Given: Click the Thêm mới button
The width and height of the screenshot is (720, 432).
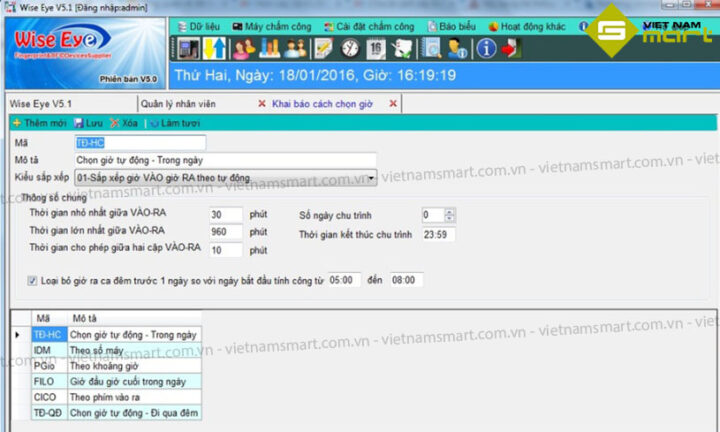Looking at the screenshot, I should coord(39,123).
